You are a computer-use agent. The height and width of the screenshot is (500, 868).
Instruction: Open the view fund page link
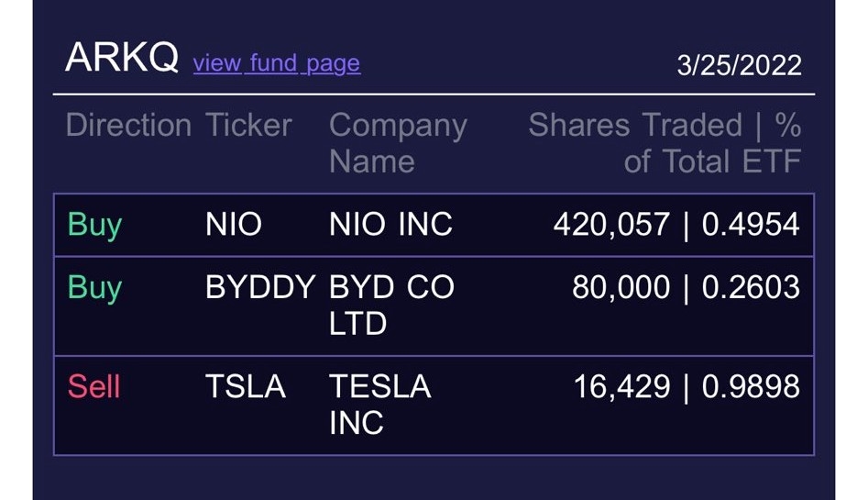click(276, 63)
